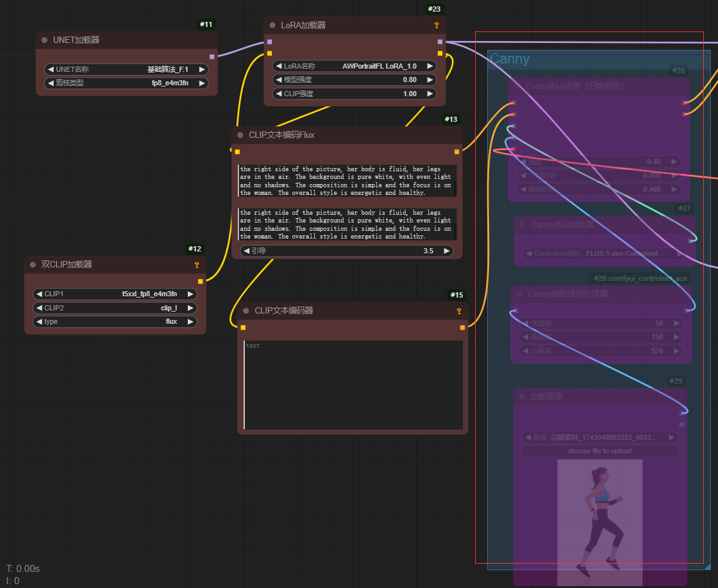Collapse the 加载图像 node dot
The width and height of the screenshot is (718, 588).
pos(522,396)
